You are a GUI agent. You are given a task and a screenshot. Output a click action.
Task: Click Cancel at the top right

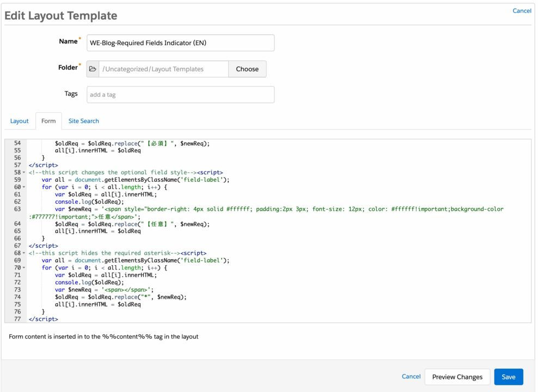coord(522,10)
